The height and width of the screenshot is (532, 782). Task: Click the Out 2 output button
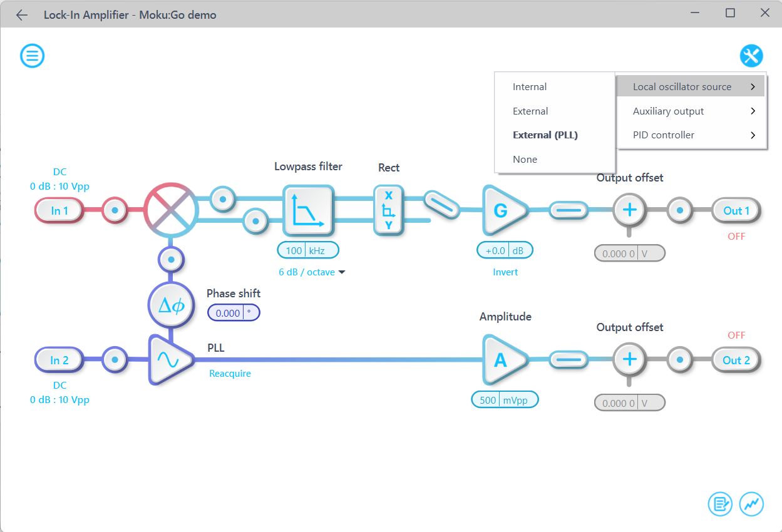736,361
